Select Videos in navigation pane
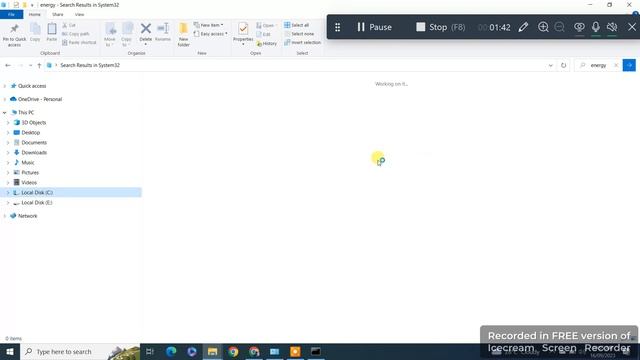 pos(29,182)
